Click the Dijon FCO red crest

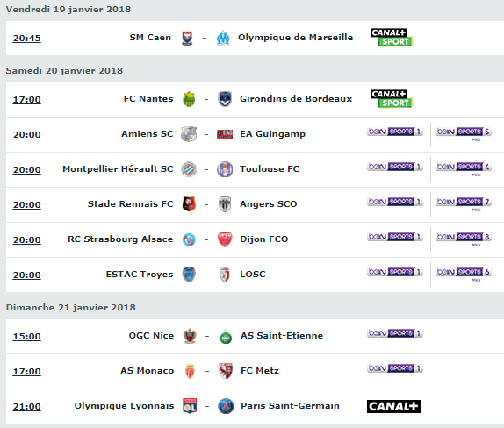(225, 239)
